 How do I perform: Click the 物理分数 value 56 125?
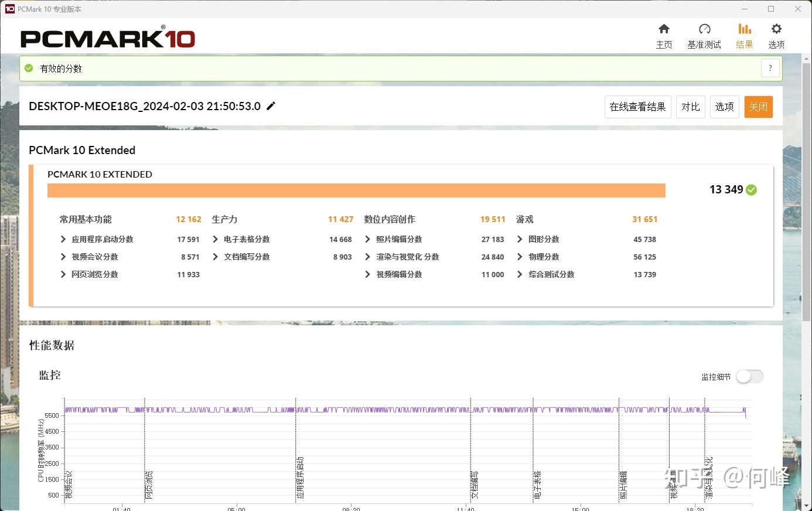(645, 257)
